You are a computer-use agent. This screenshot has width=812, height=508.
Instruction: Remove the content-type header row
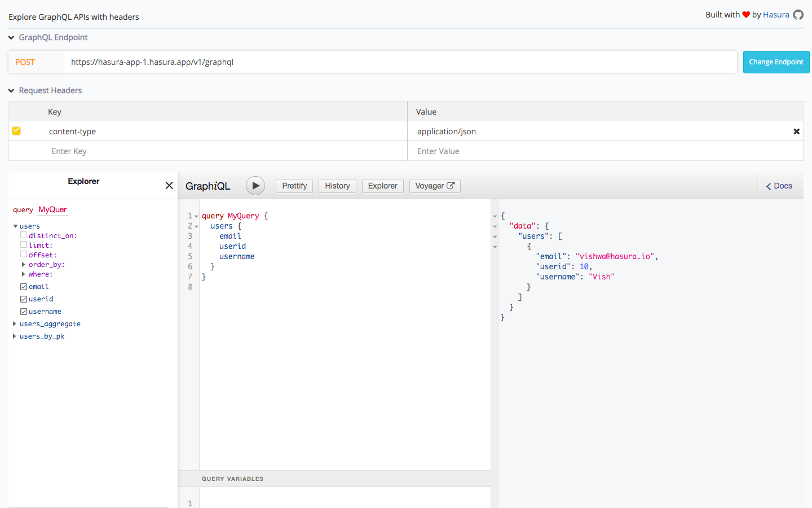click(x=796, y=132)
